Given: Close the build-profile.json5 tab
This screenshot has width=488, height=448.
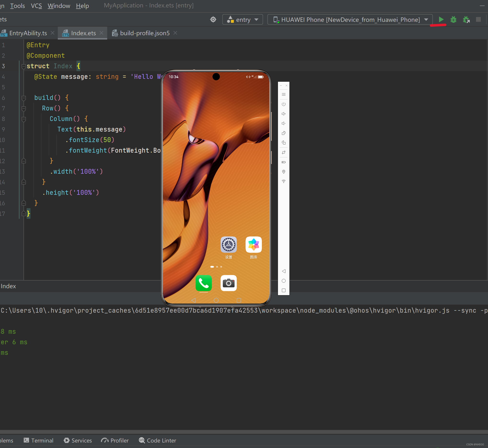Looking at the screenshot, I should pos(176,33).
